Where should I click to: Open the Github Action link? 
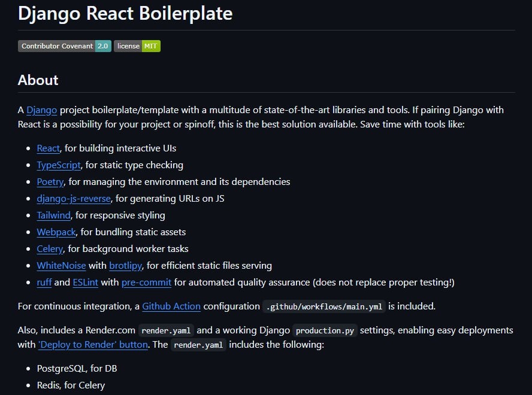(x=171, y=306)
